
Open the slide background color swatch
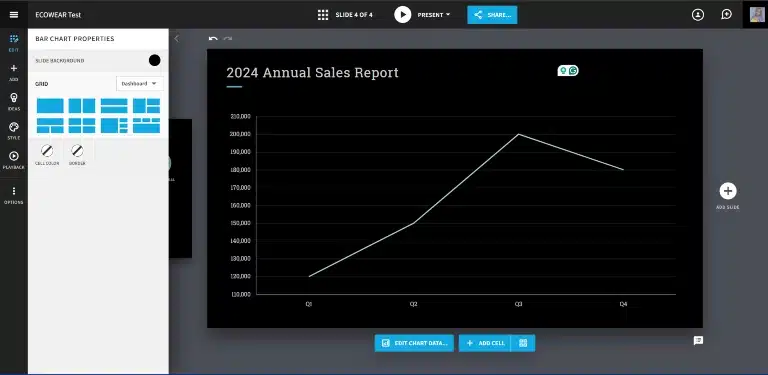tap(154, 61)
